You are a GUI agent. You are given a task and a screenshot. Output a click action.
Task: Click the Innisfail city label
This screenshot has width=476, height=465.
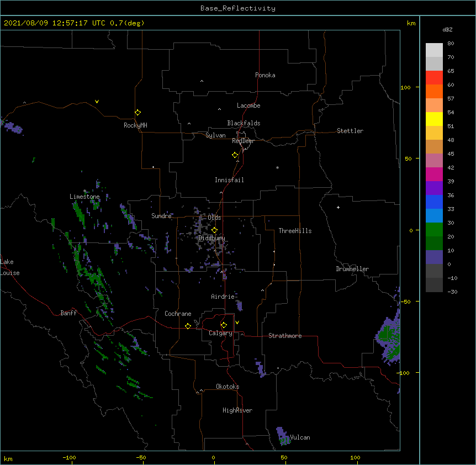(x=229, y=180)
